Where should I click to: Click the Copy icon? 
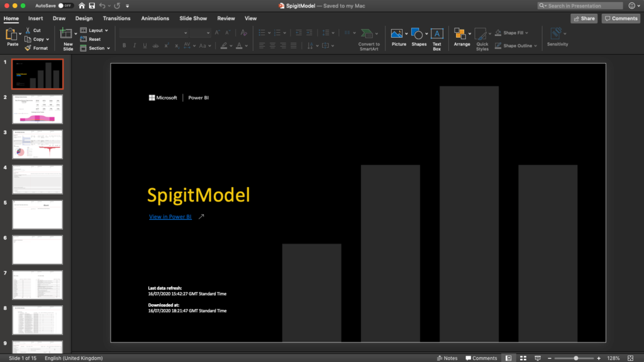pyautogui.click(x=28, y=40)
